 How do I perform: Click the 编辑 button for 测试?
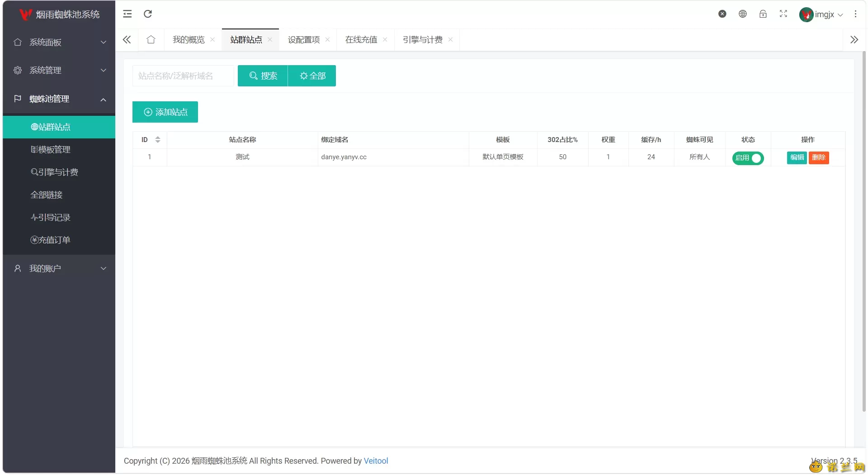point(797,157)
